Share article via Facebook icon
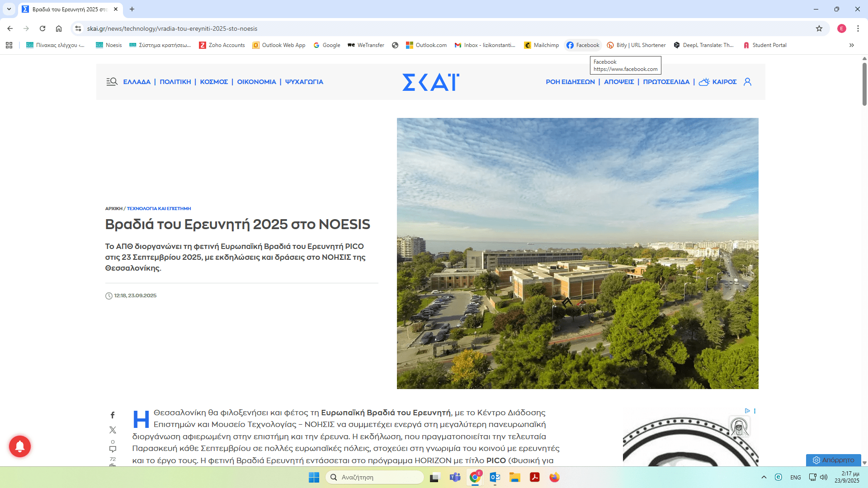868x488 pixels. [113, 415]
